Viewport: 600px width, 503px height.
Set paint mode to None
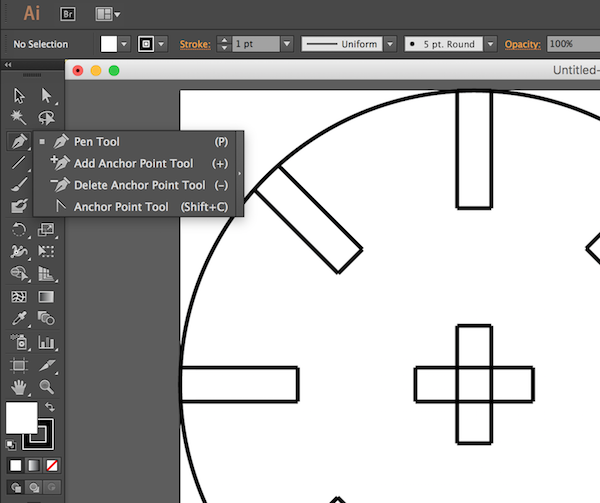52,466
